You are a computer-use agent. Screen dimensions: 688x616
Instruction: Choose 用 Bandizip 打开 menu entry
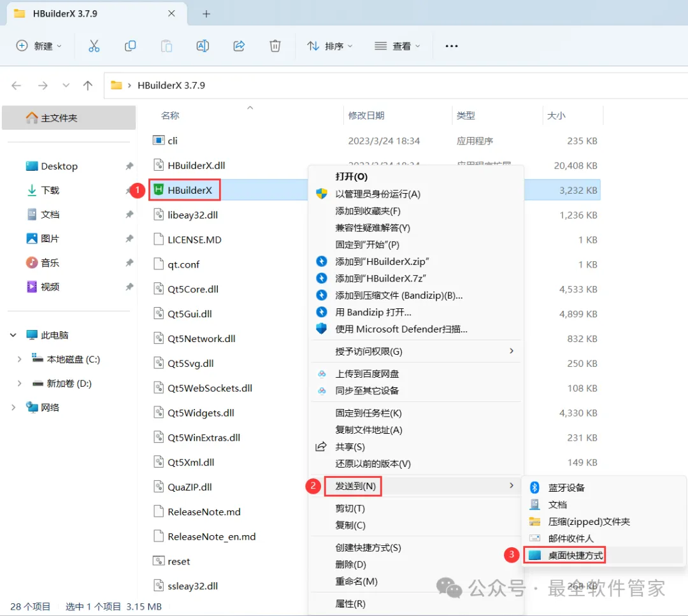point(373,312)
